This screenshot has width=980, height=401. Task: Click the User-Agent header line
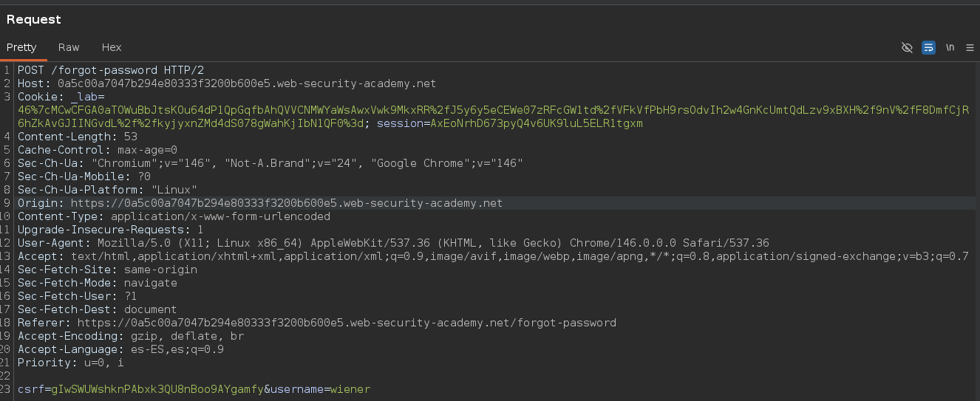(393, 243)
